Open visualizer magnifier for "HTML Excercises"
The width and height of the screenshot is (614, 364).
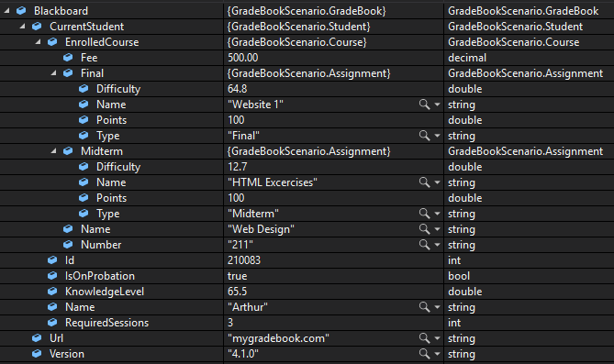click(424, 182)
